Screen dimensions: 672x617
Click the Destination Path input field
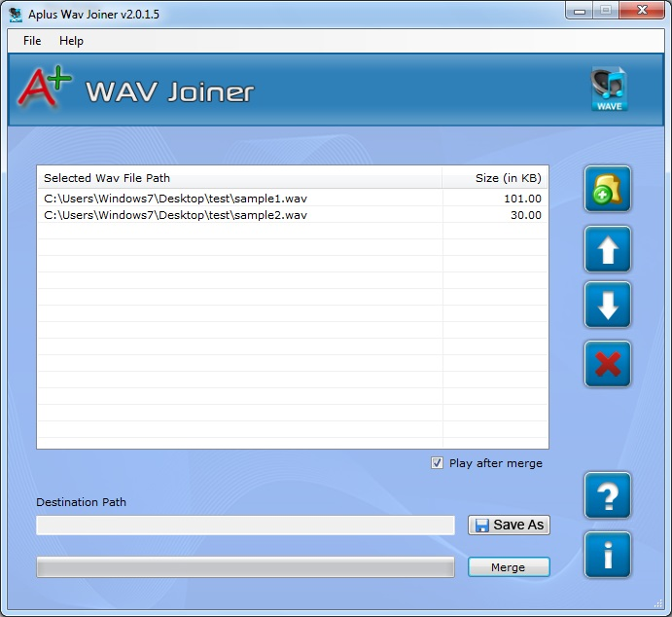point(246,526)
